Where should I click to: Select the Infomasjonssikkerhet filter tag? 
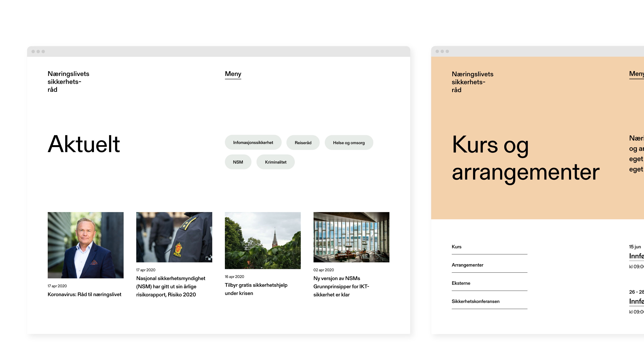pos(253,142)
